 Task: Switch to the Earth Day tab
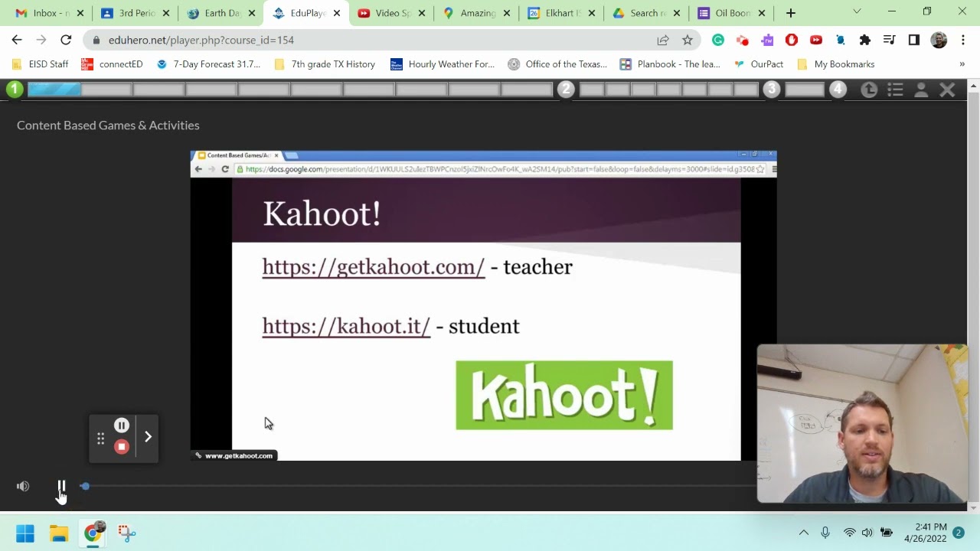click(220, 13)
